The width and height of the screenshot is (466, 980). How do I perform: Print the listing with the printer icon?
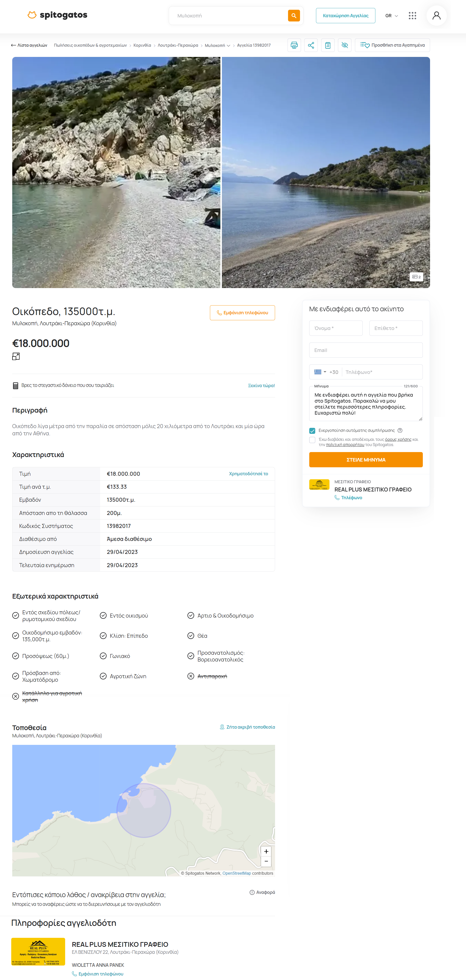tap(294, 45)
